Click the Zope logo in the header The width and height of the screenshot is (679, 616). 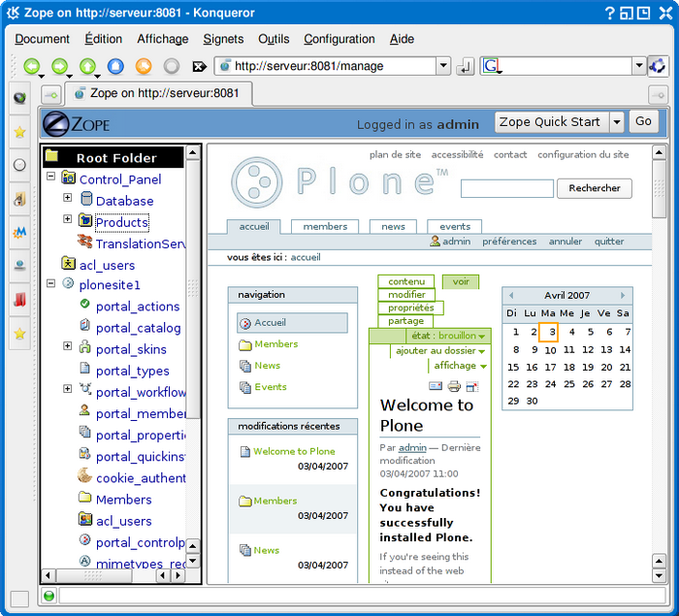(x=77, y=124)
